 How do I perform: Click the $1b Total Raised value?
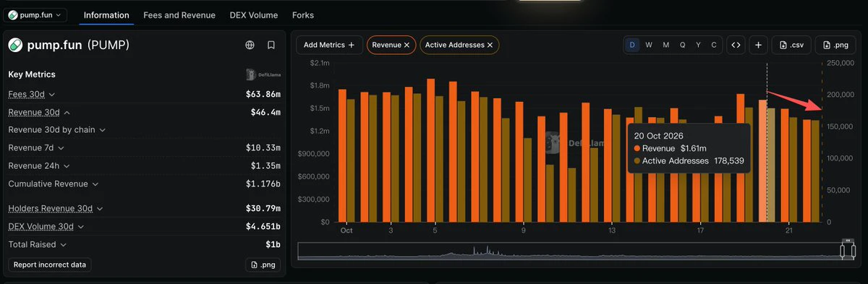click(x=273, y=244)
